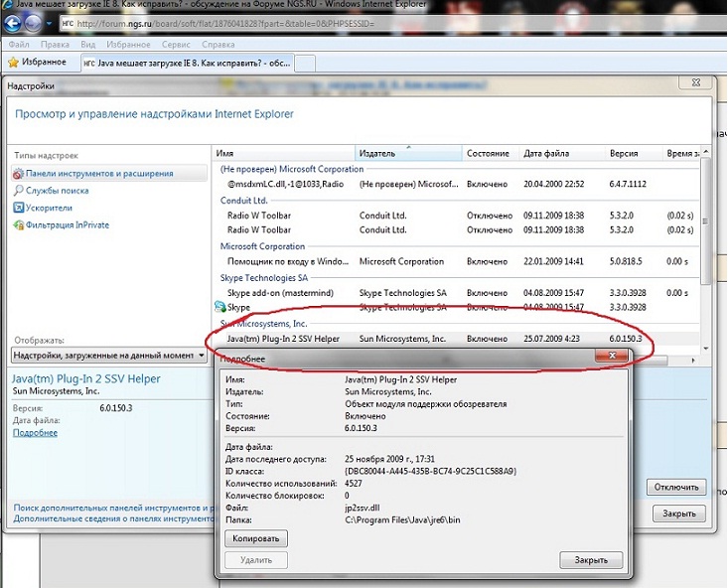This screenshot has height=588, width=728.
Task: Close the Подробнее details dialog with X
Action: [x=613, y=357]
